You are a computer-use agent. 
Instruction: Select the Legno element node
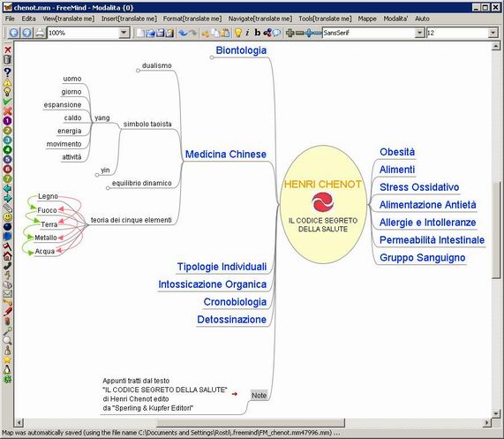pyautogui.click(x=48, y=196)
